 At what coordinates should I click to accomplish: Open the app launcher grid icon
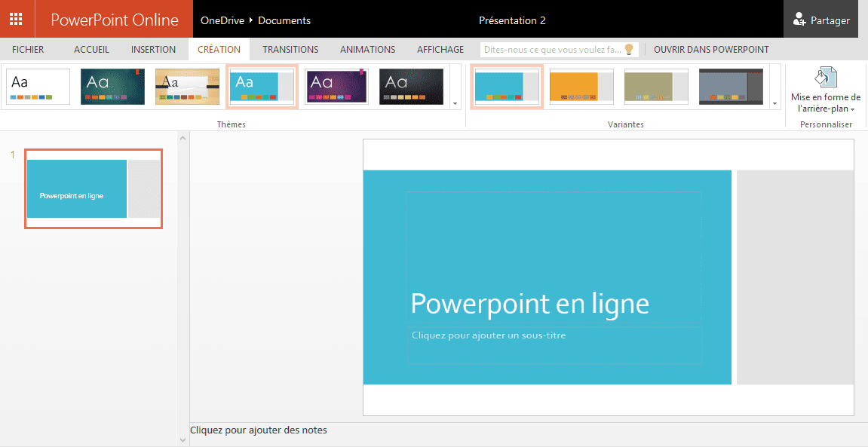[x=16, y=20]
